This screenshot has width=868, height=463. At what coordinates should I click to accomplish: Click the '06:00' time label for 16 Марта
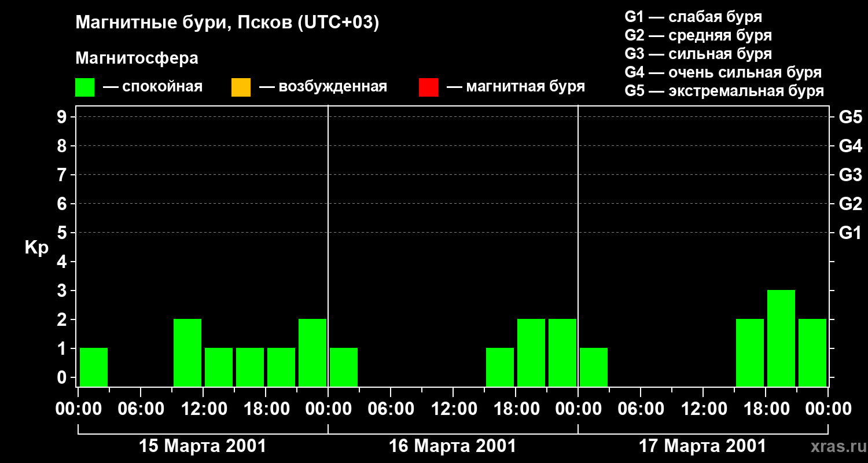(x=391, y=409)
